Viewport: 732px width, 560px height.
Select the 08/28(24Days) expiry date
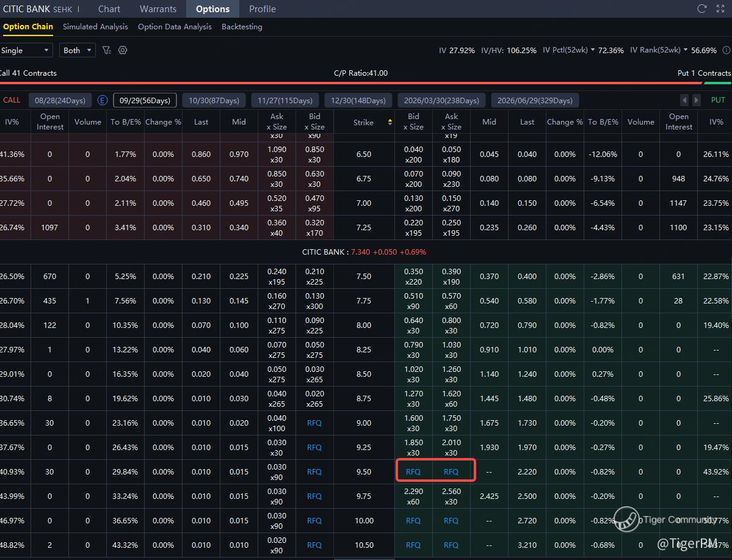(60, 100)
